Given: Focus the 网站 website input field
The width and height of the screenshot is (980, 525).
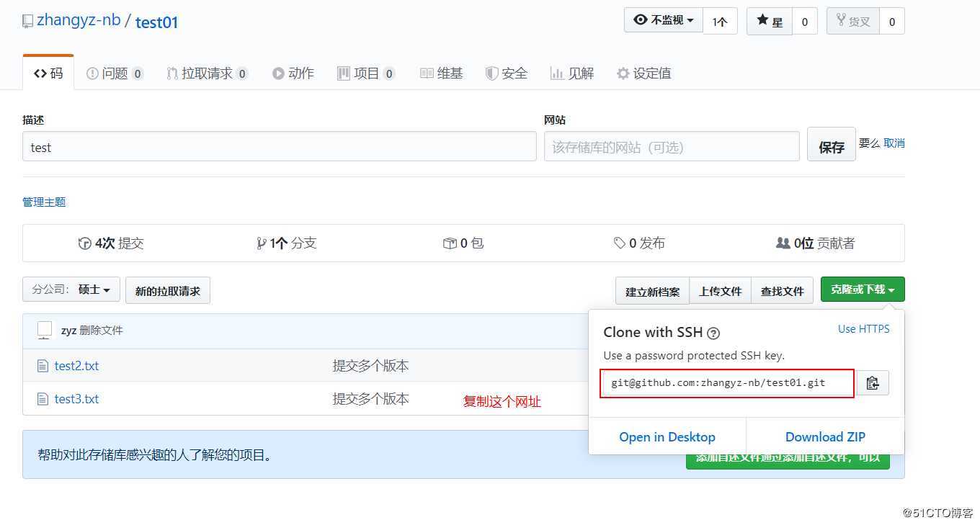Looking at the screenshot, I should pos(672,146).
